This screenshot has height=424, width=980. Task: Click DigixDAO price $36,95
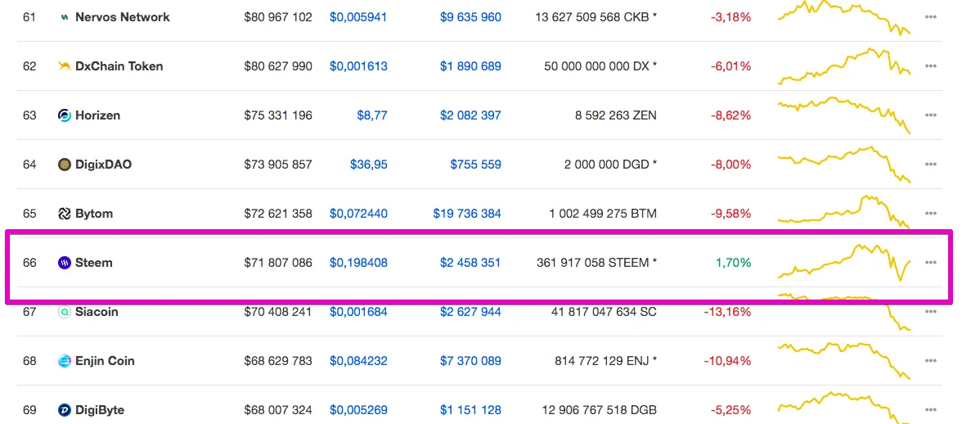click(x=368, y=165)
